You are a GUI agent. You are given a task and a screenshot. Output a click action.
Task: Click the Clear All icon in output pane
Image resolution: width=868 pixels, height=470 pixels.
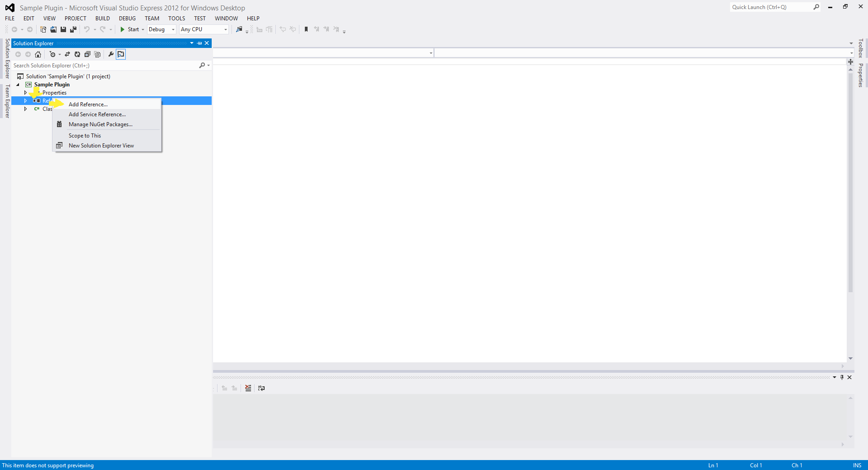pyautogui.click(x=248, y=388)
